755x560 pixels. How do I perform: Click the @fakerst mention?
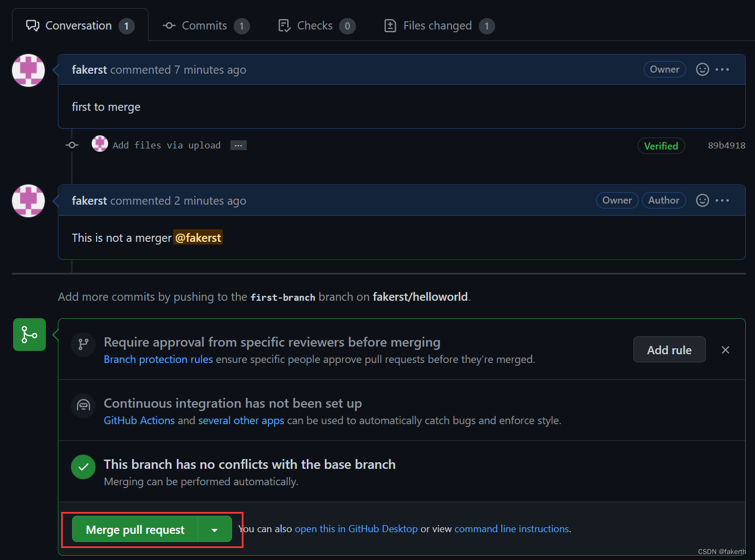point(198,237)
